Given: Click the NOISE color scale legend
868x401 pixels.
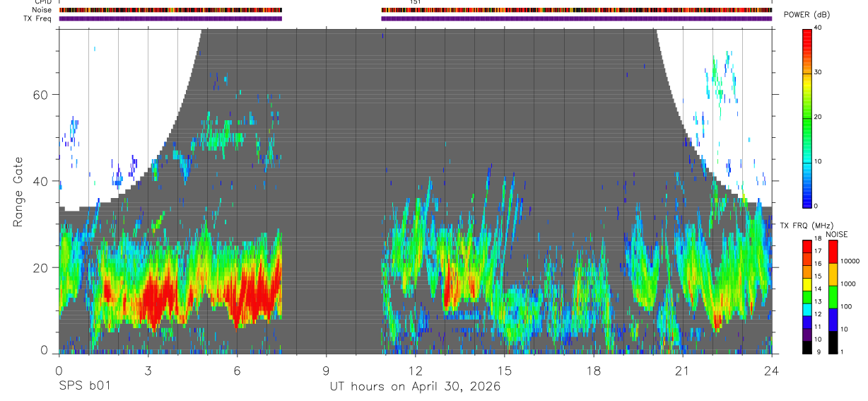Looking at the screenshot, I should 833,296.
